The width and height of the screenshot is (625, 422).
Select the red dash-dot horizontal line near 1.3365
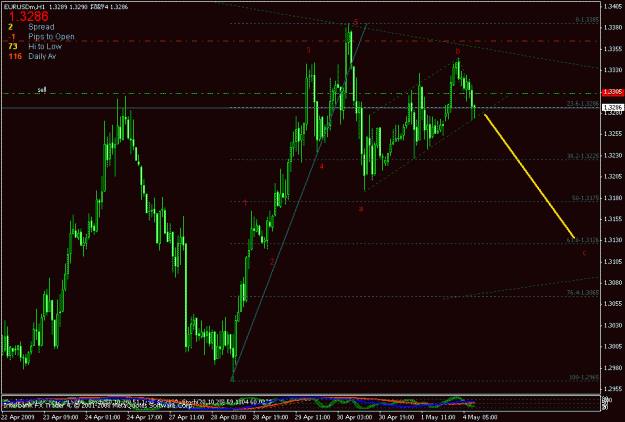tap(301, 41)
